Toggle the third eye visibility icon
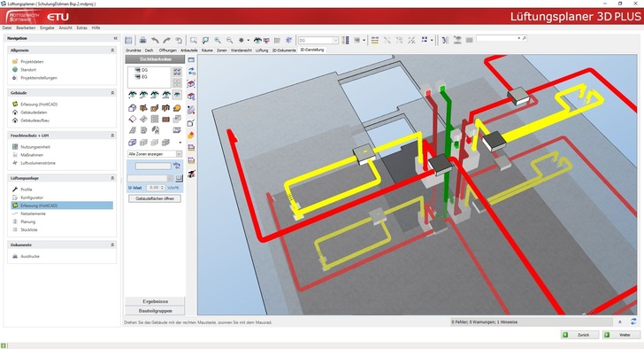 (155, 95)
